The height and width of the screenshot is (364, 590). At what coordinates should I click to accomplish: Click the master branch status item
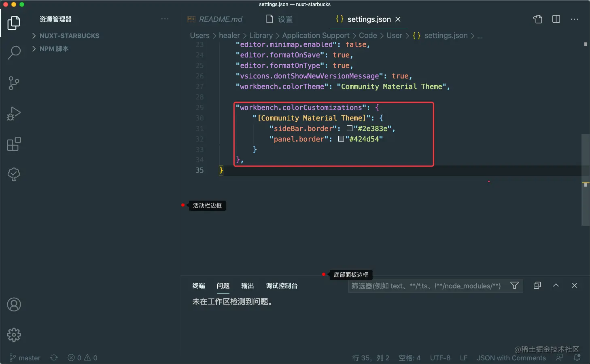(x=25, y=358)
